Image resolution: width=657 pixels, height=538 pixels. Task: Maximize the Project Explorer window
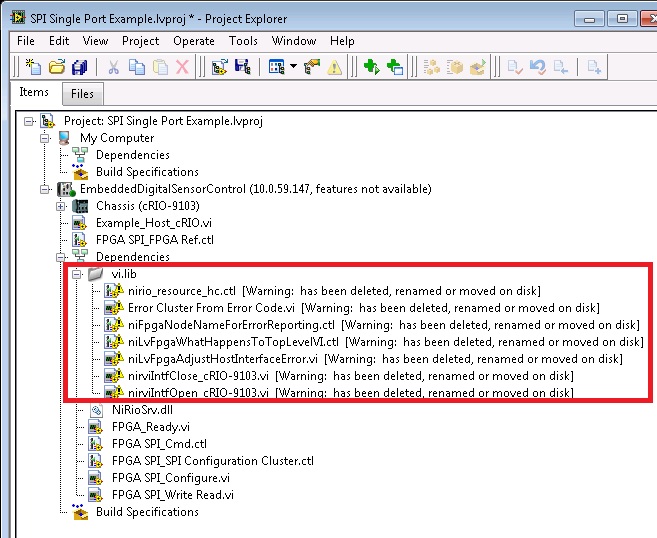tap(622, 19)
